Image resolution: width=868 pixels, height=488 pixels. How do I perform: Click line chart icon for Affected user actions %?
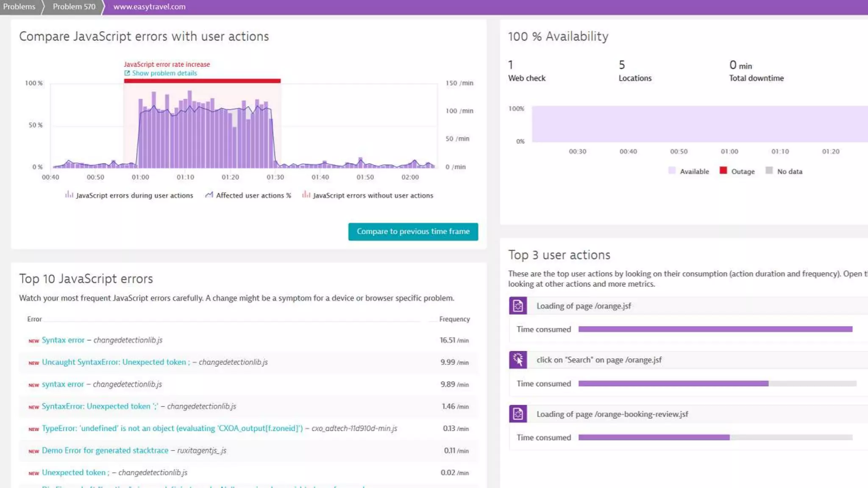coord(209,195)
